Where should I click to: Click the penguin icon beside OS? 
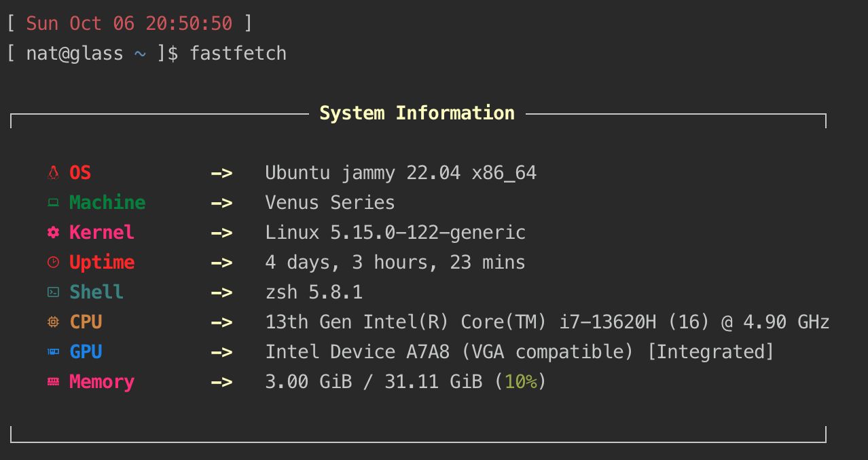tap(53, 173)
